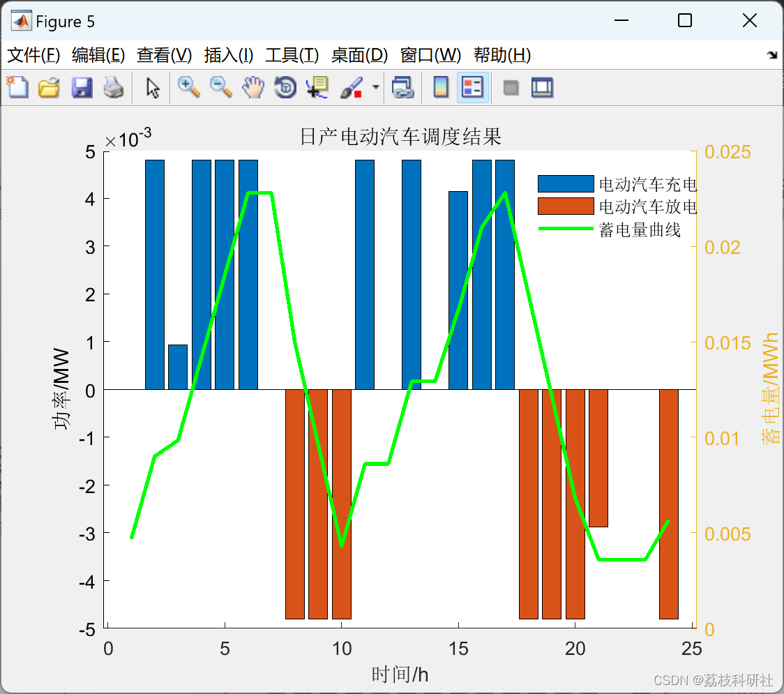784x694 pixels.
Task: Open the 编辑(E) menu
Action: tap(98, 55)
